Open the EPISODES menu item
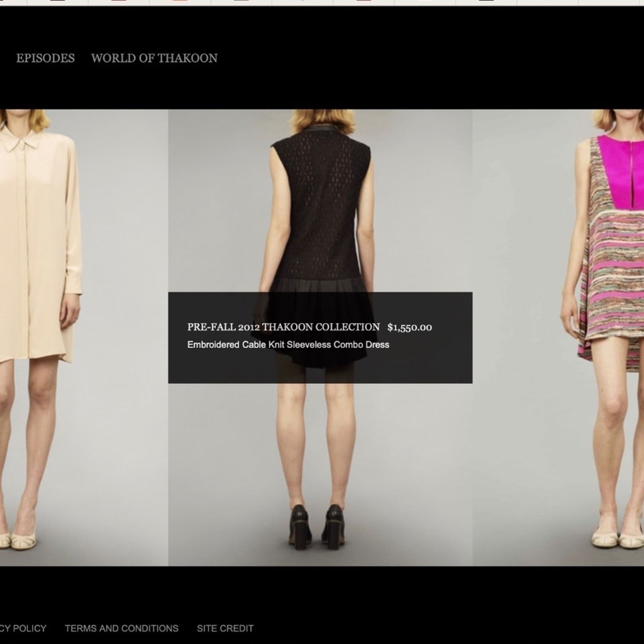 pos(45,58)
